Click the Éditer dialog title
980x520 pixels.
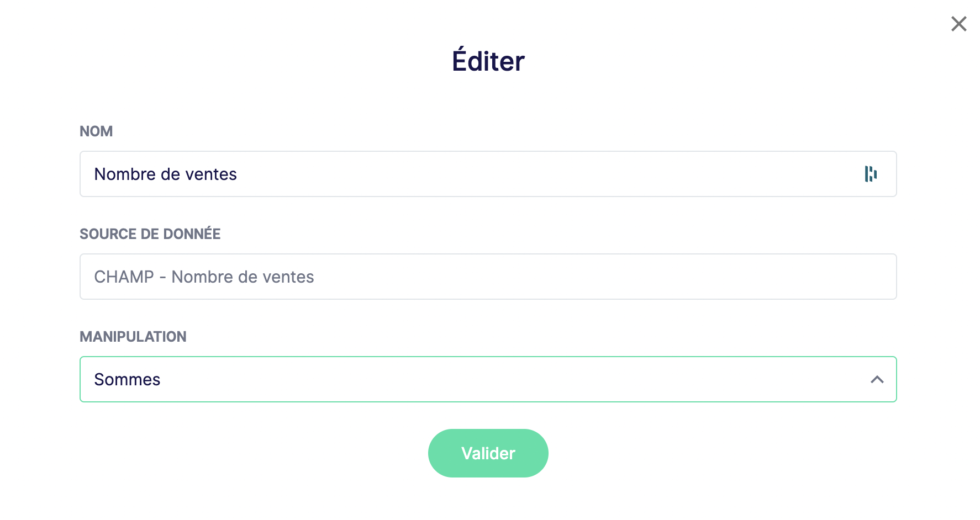pyautogui.click(x=488, y=60)
